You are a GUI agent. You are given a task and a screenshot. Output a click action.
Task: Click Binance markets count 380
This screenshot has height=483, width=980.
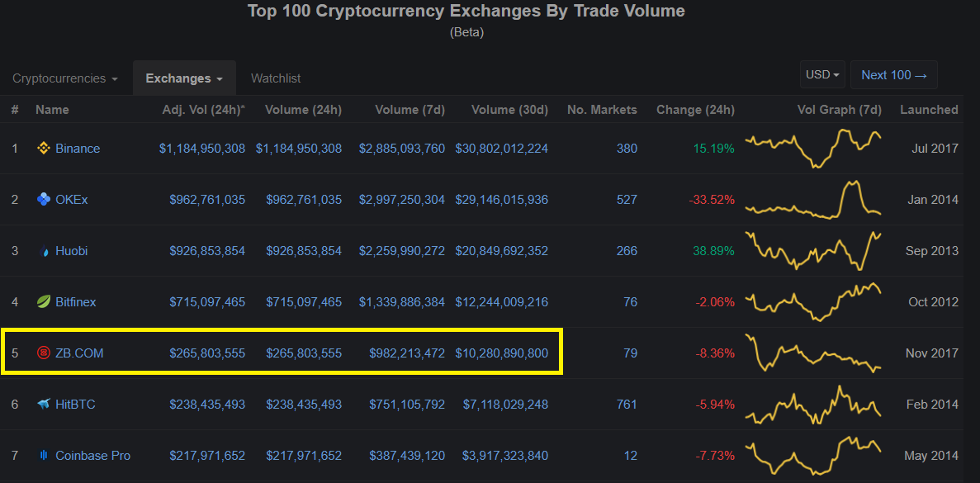tap(627, 149)
